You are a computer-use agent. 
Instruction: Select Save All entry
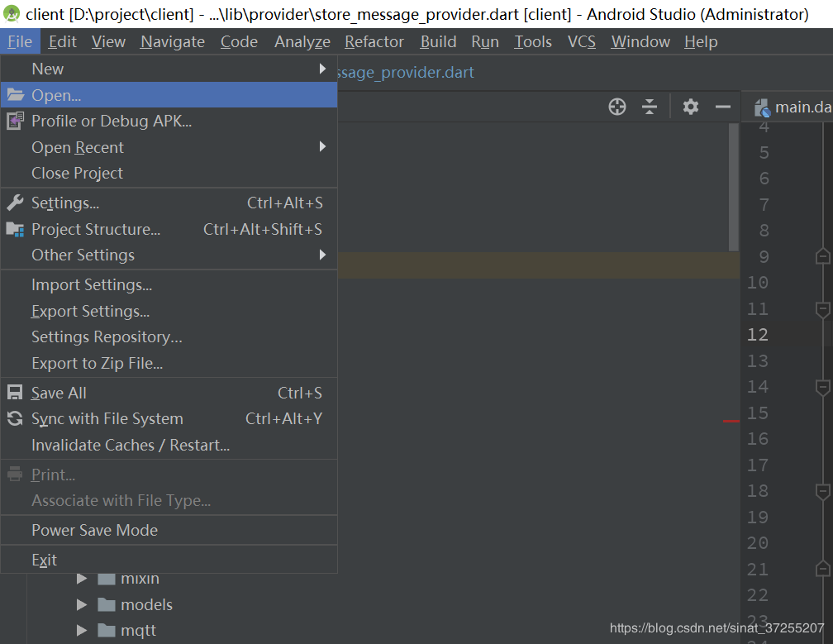pos(169,393)
